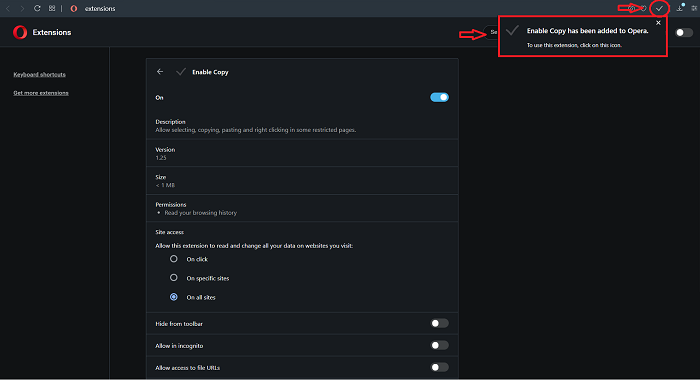Close the Enable Copy added notification
Viewport: 700px width, 380px height.
658,23
